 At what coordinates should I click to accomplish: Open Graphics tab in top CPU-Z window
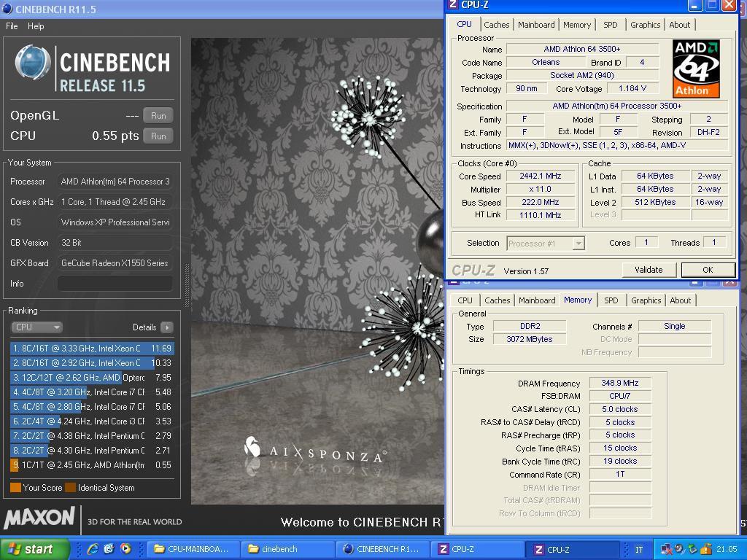[x=645, y=25]
